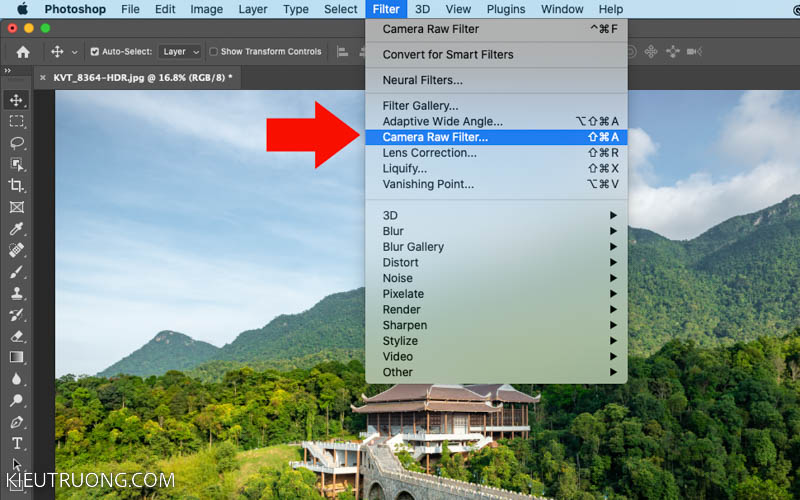
Task: Click the 3D pan mode icon
Action: pos(651,52)
